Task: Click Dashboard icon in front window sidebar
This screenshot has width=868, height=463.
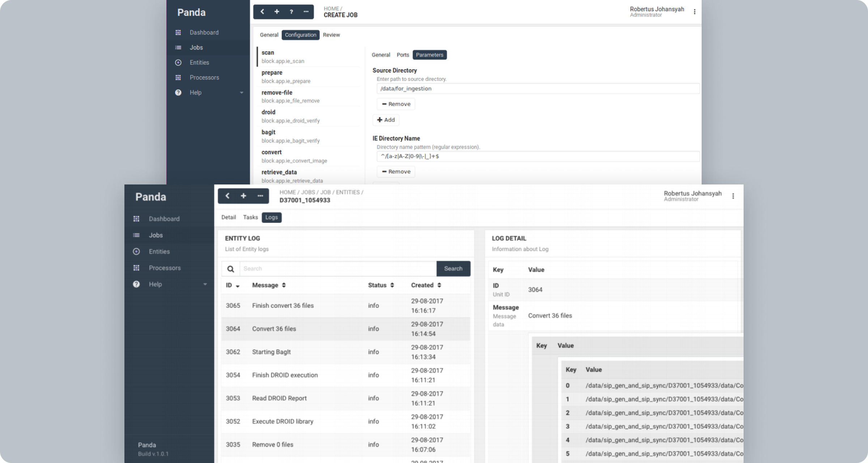Action: tap(136, 219)
